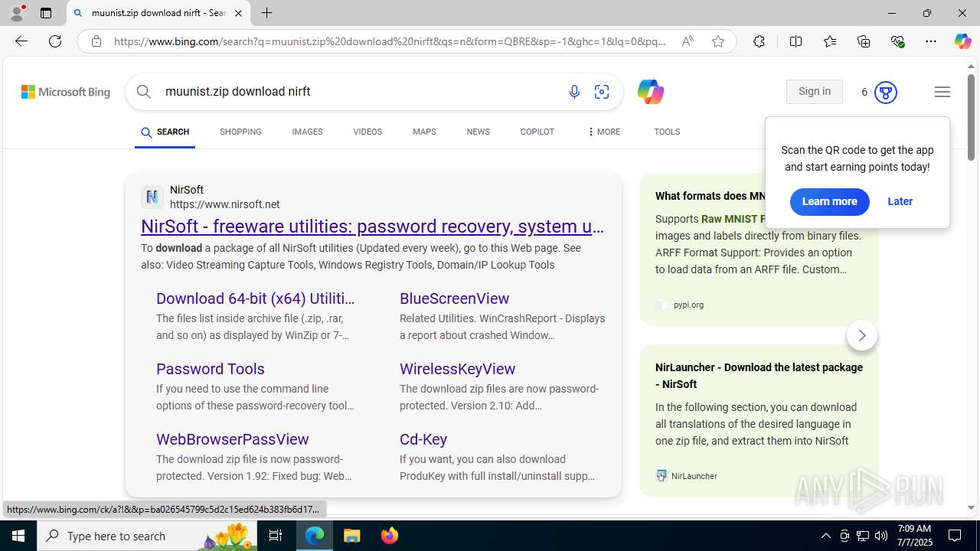Click taskbar Type here to search
Image resolution: width=980 pixels, height=551 pixels.
pos(147,536)
